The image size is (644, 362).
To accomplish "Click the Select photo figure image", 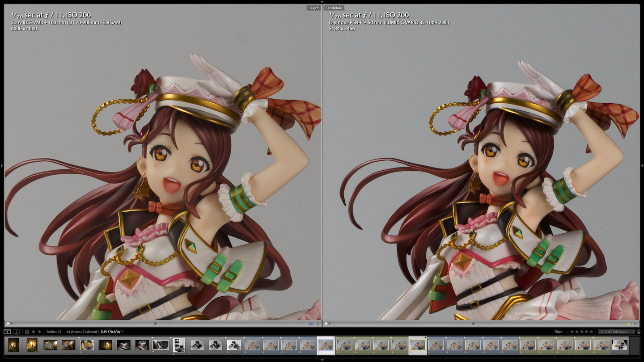I will click(x=163, y=163).
